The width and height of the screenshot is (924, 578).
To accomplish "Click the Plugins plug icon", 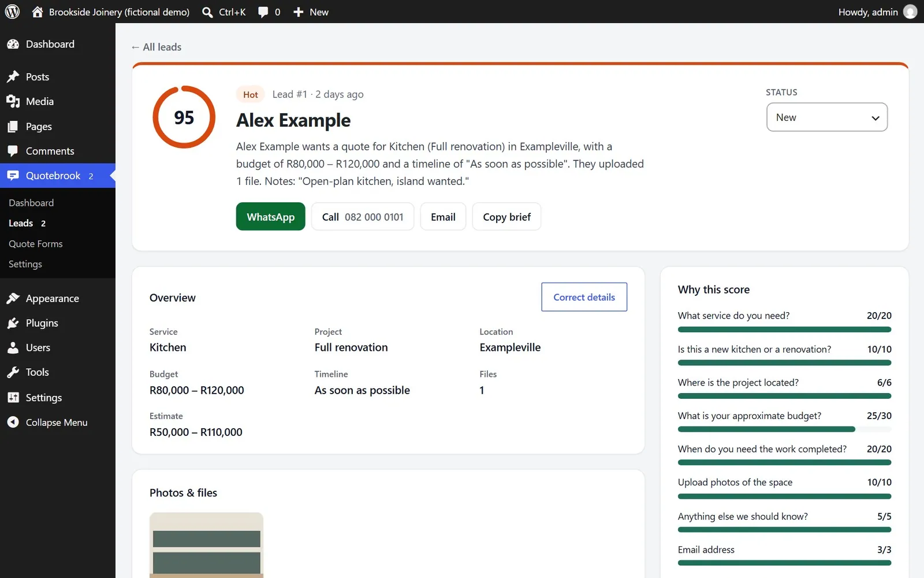I will [x=13, y=323].
